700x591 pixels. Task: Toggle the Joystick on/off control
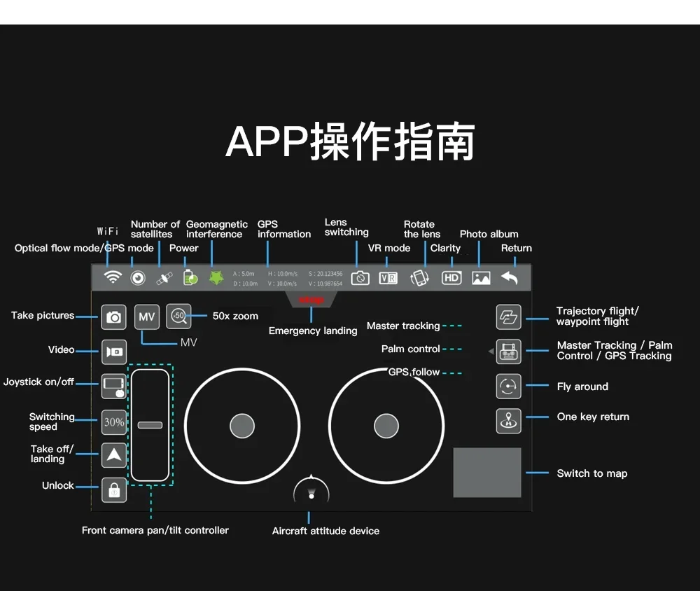pyautogui.click(x=114, y=387)
